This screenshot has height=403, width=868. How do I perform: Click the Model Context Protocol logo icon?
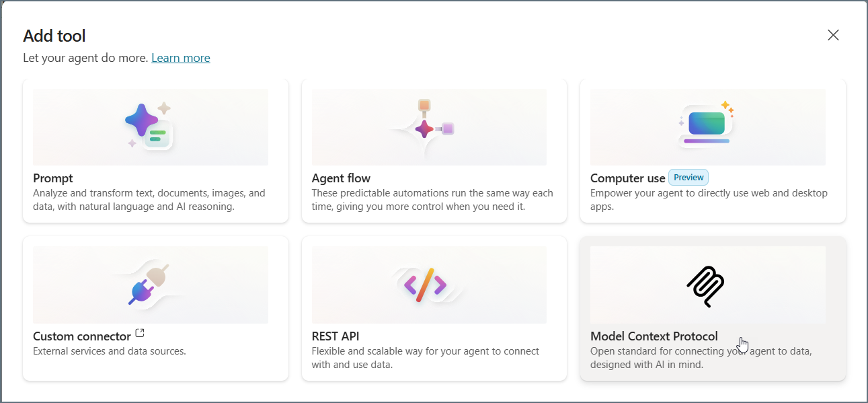coord(706,286)
